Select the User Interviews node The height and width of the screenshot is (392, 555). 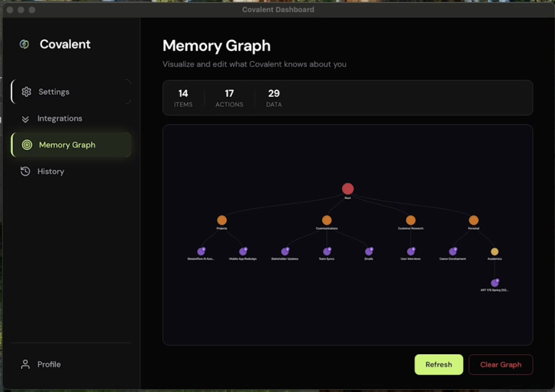pos(411,251)
